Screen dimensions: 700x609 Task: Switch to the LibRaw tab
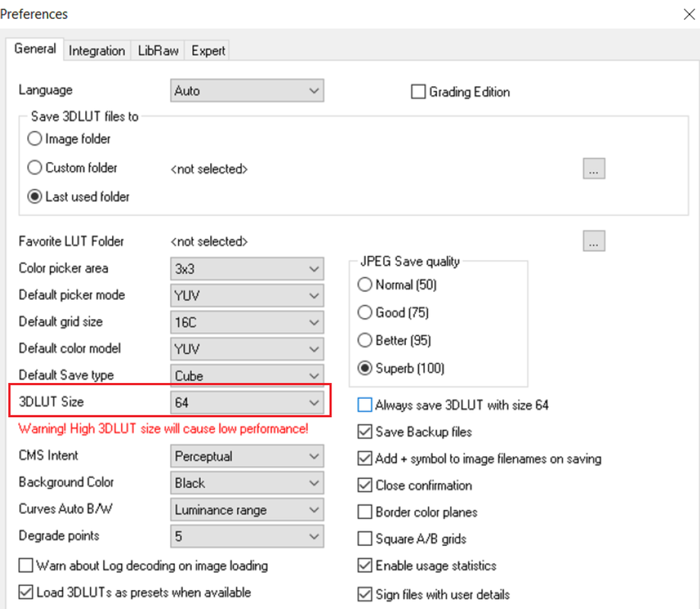[x=158, y=50]
